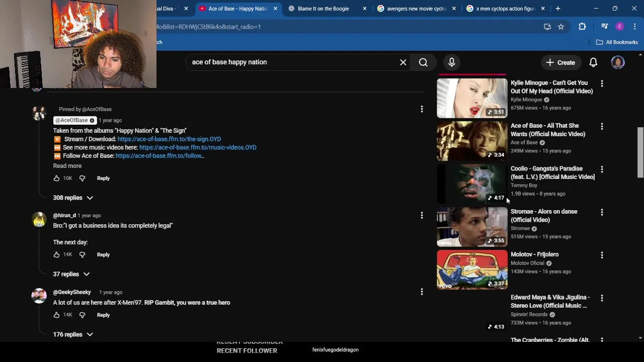Like the @hirun_d comment

click(x=56, y=254)
